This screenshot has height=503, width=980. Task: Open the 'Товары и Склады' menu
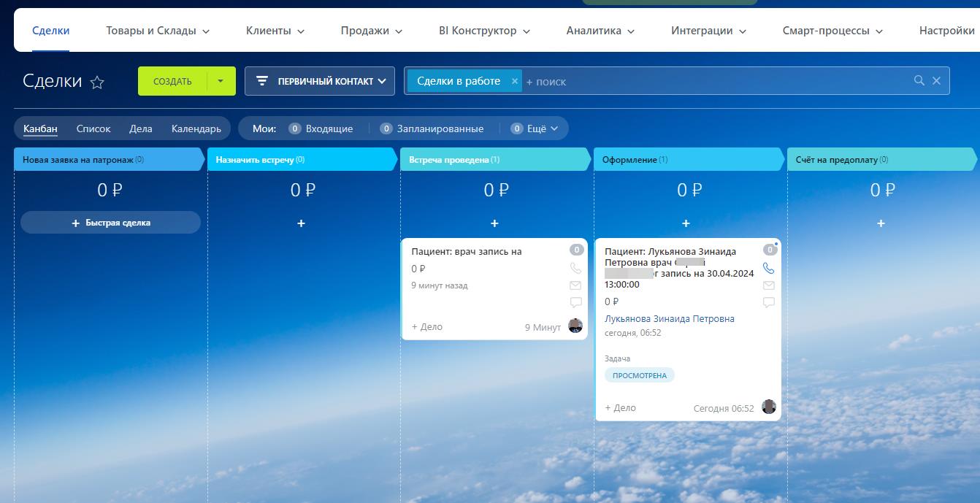pyautogui.click(x=158, y=31)
